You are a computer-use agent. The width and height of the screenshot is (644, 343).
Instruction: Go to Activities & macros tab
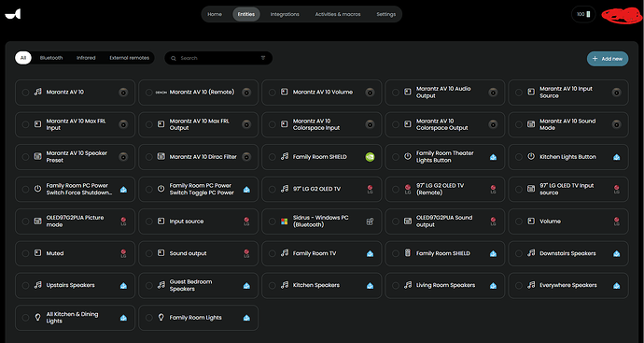(338, 14)
